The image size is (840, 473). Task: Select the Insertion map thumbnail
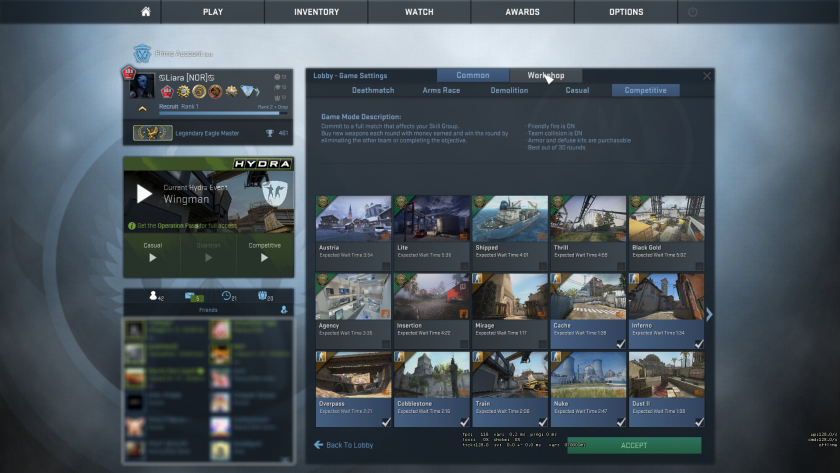pos(431,297)
